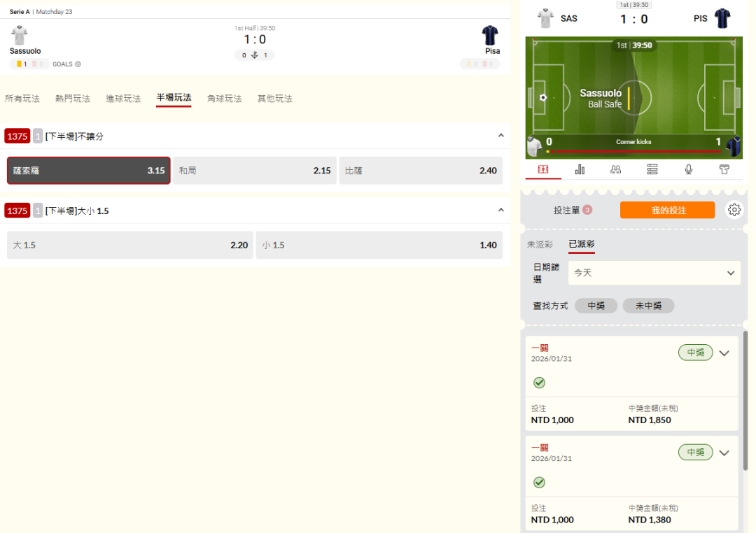Click the 我的投注 orange button

[667, 210]
